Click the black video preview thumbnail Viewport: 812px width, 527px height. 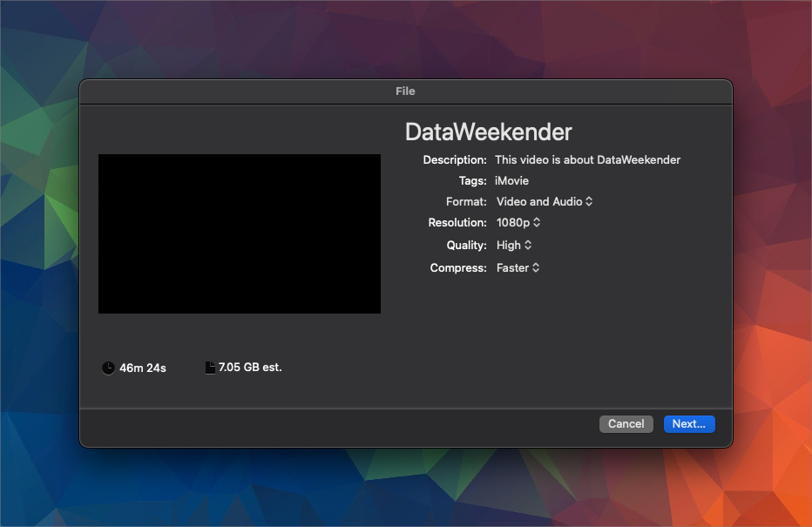tap(240, 233)
